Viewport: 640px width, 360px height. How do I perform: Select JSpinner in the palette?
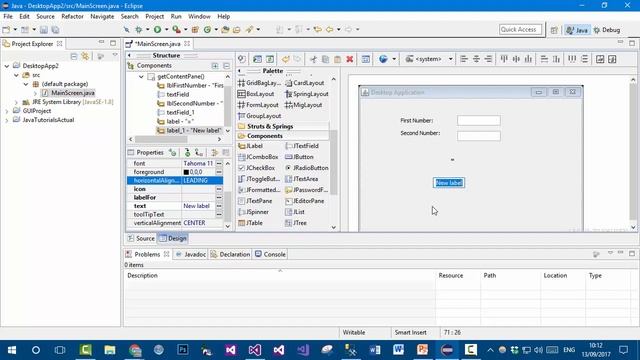click(253, 212)
